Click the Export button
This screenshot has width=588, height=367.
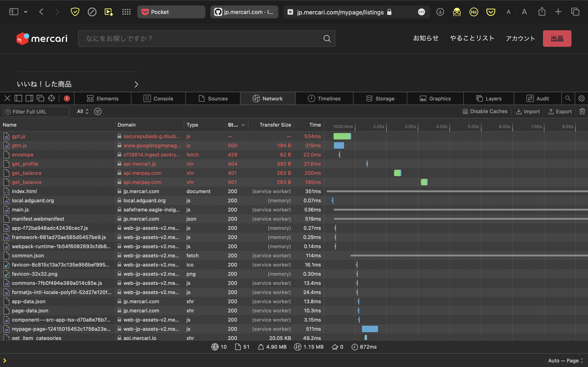pyautogui.click(x=560, y=111)
